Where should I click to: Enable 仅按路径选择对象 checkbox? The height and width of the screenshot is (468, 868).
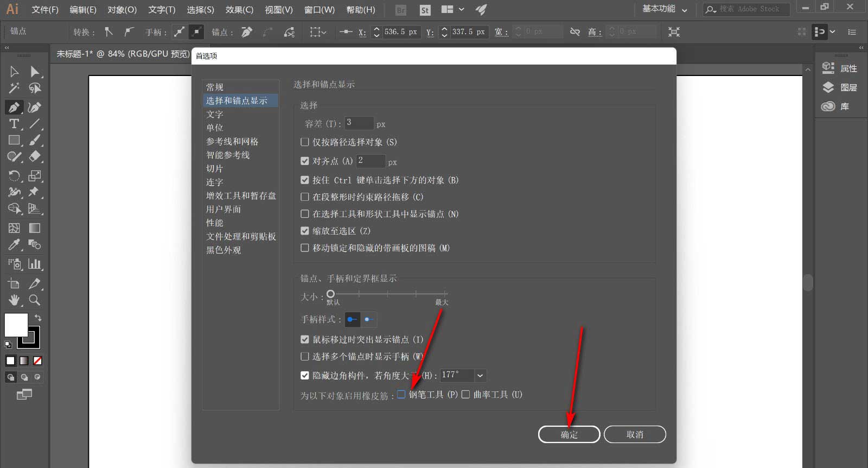click(x=305, y=142)
